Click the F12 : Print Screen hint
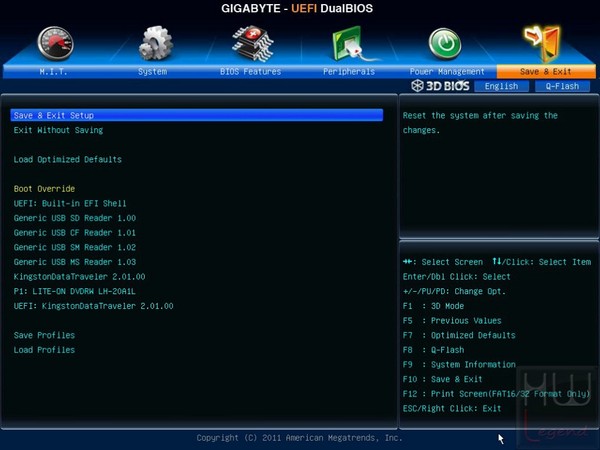600x450 pixels. coord(496,394)
